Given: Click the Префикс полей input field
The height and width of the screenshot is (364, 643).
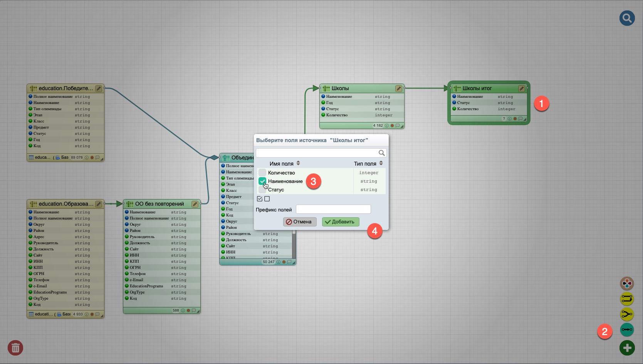Looking at the screenshot, I should 333,209.
